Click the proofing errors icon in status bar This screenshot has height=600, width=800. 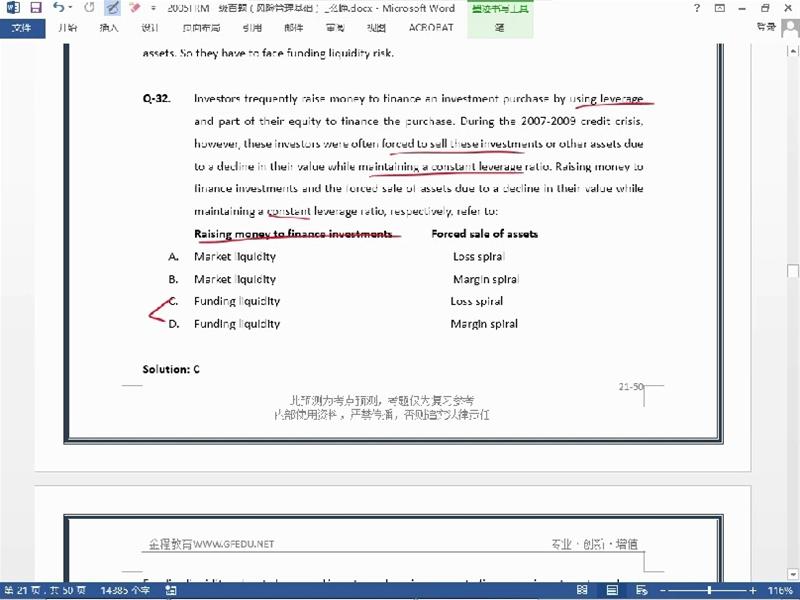point(171,591)
